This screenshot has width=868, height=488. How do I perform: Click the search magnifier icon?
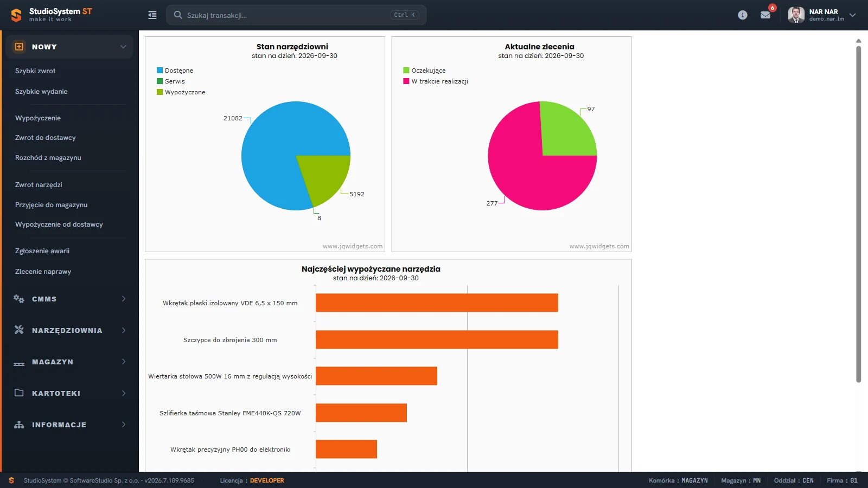coord(178,15)
